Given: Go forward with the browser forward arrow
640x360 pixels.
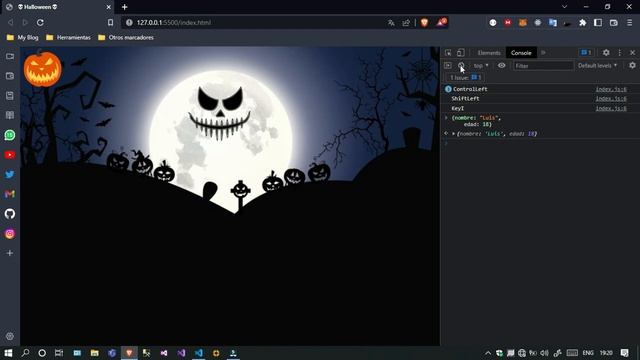Looking at the screenshot, I should (x=25, y=22).
